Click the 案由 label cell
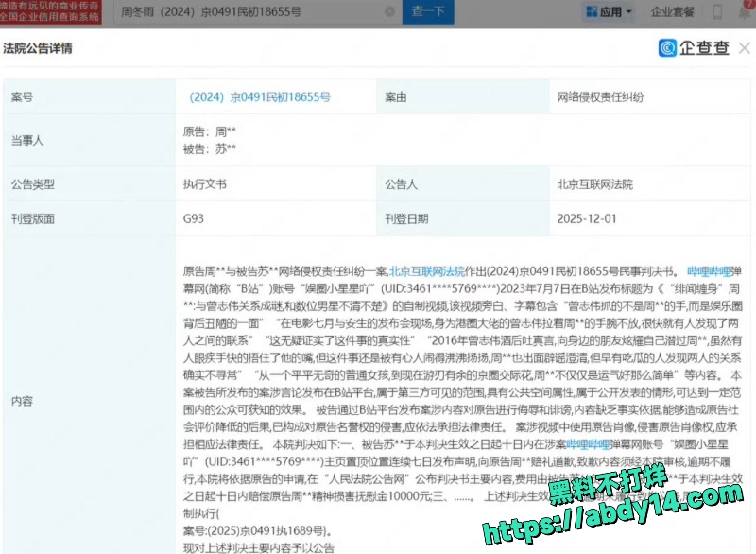 pos(463,97)
